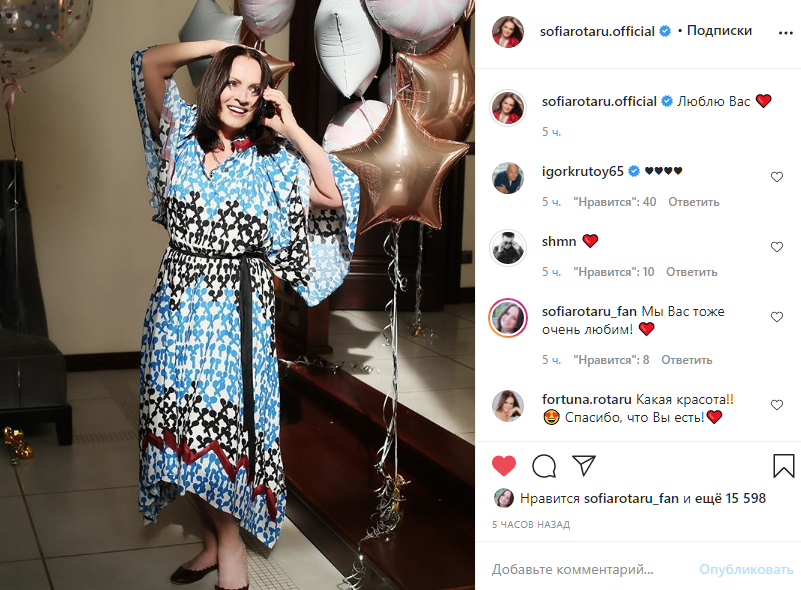
Task: Share post via paper plane icon
Action: coord(584,465)
